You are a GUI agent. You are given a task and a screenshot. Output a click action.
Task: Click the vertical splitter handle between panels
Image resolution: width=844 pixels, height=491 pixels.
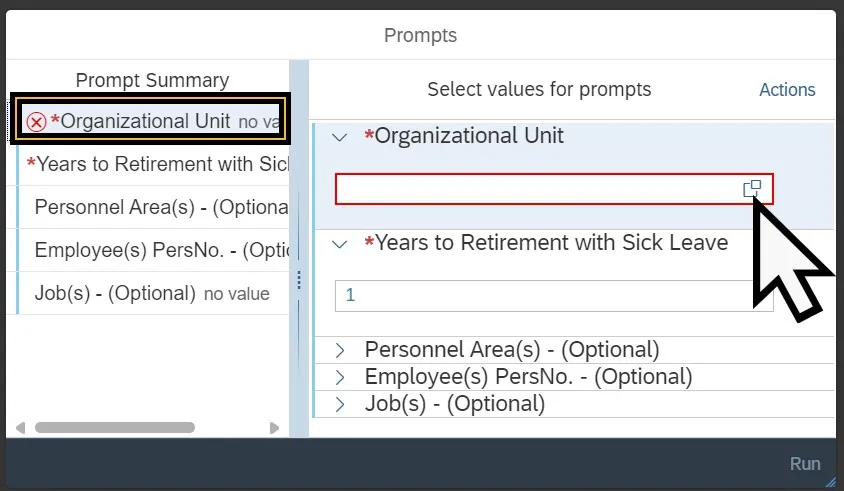298,281
